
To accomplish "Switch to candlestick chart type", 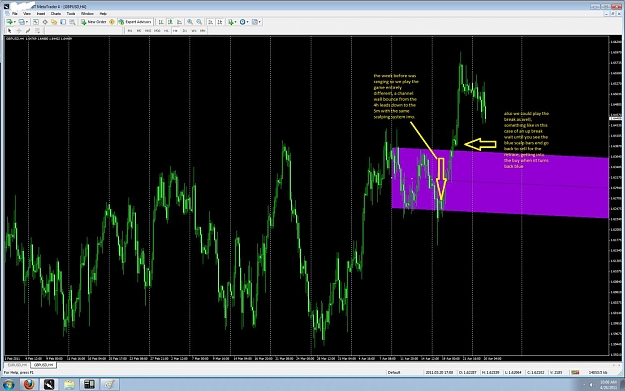I will (x=170, y=22).
